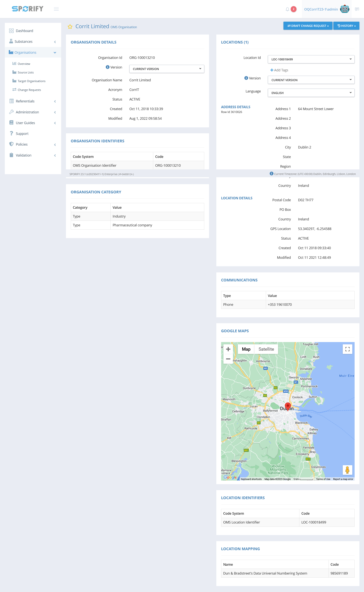Open the notifications bell icon
This screenshot has height=592, width=364.
(x=287, y=9)
